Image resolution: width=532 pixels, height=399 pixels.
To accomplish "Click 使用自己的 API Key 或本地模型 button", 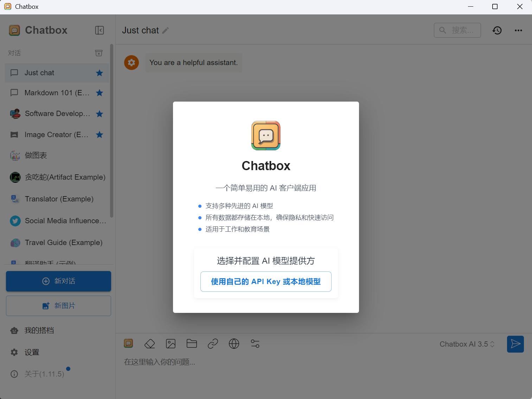I will pos(266,282).
